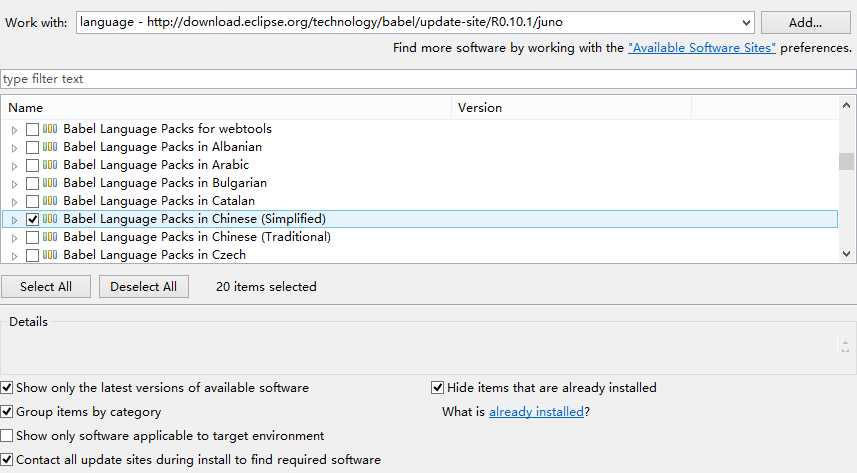The width and height of the screenshot is (857, 473).
Task: Check Babel Language Packs for webtools
Action: 32,130
